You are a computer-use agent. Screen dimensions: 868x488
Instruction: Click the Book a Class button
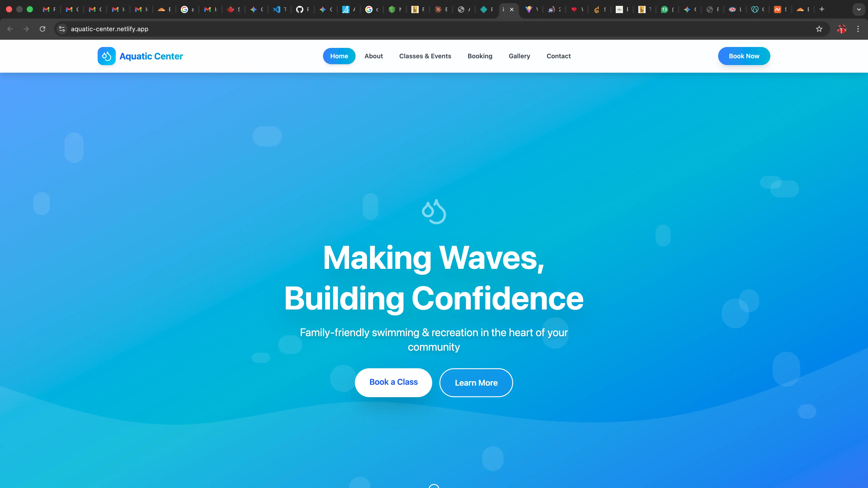tap(393, 382)
